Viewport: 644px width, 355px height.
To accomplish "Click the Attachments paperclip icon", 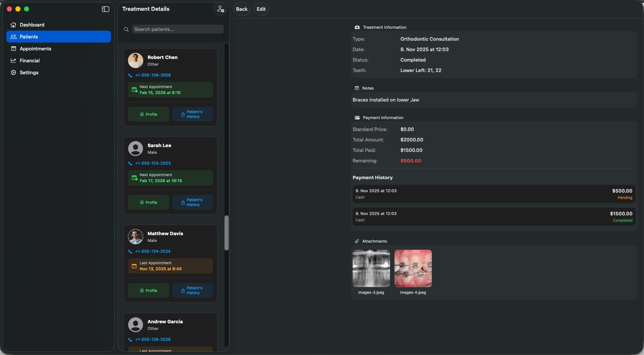I will coord(357,241).
